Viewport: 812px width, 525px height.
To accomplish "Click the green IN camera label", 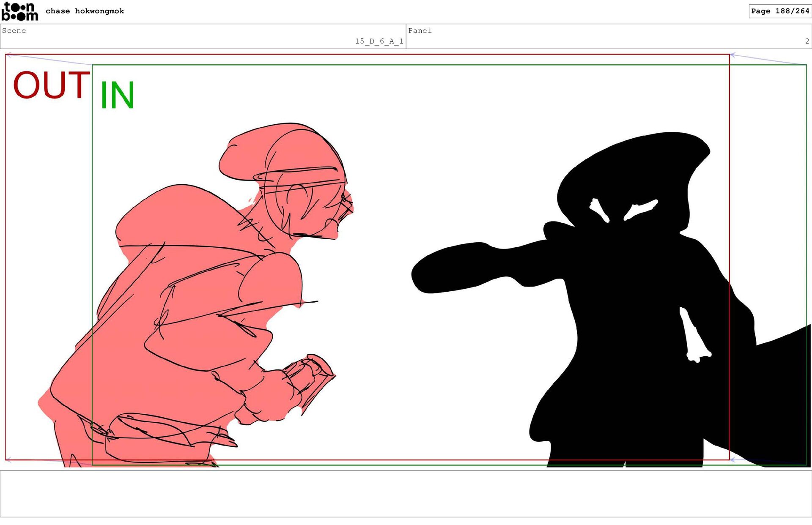I will click(117, 95).
